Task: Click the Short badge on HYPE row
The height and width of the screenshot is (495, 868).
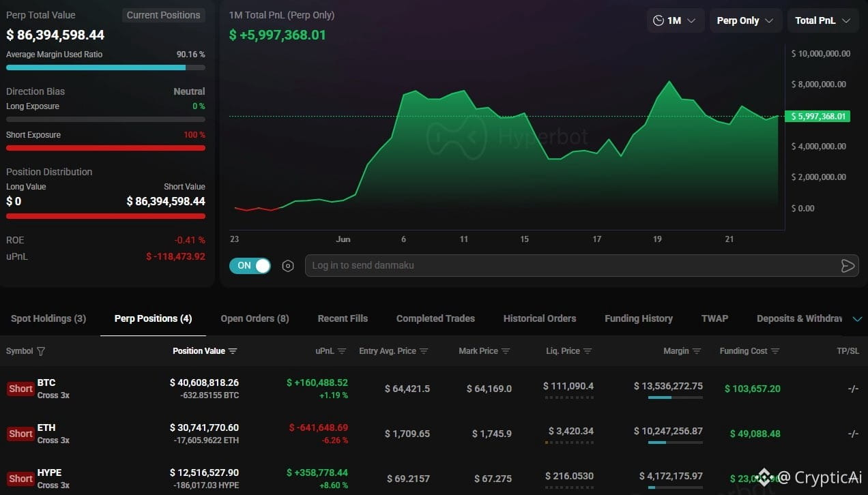Action: [x=20, y=479]
